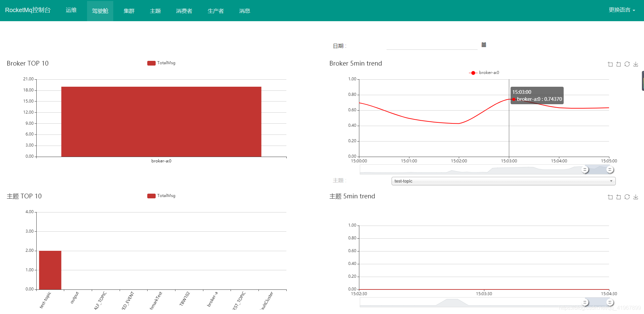Click the broker-a:0 axis label under the bar
This screenshot has height=314, width=644.
[161, 161]
